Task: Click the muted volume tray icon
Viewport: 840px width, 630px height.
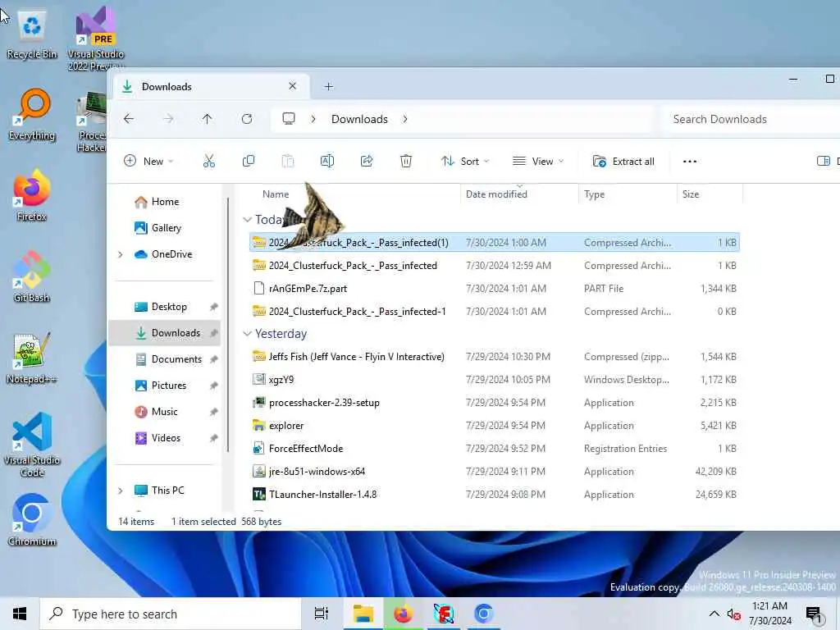Action: [x=733, y=614]
